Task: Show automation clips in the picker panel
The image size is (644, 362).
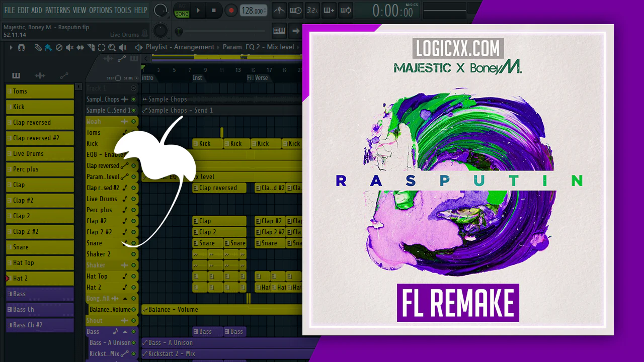Action: pos(64,76)
